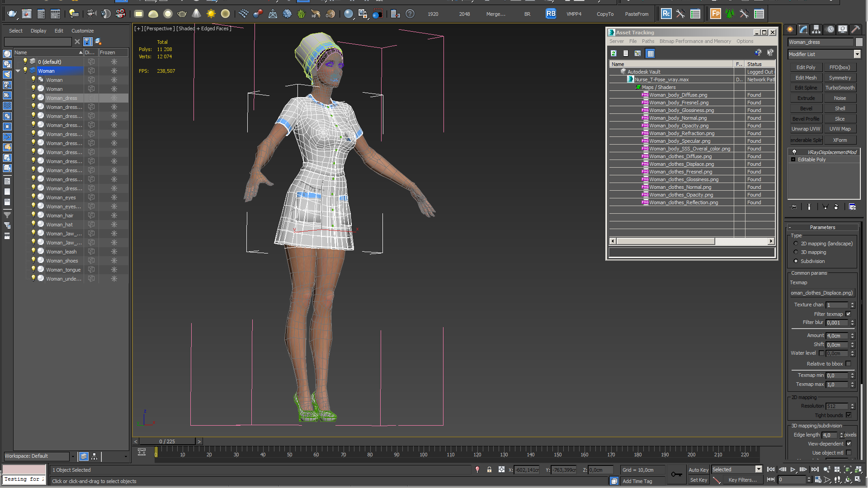Open the Utilities hammer panel
868x488 pixels.
pyautogui.click(x=855, y=29)
